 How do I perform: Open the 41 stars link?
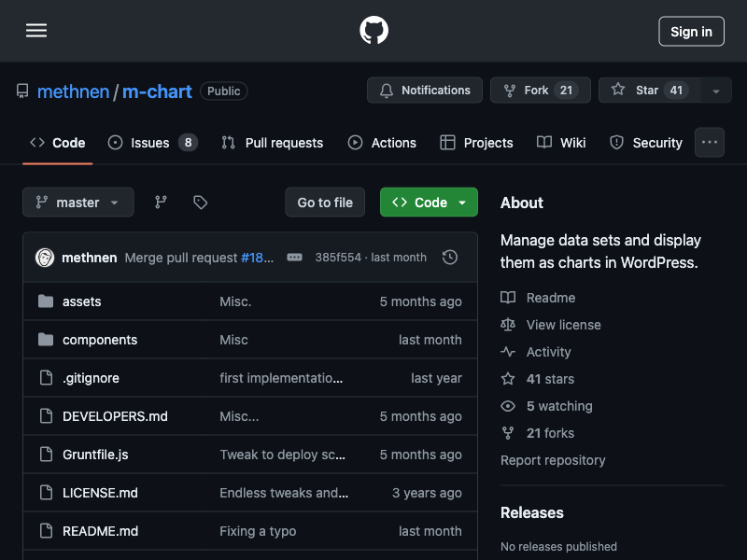[x=538, y=379]
